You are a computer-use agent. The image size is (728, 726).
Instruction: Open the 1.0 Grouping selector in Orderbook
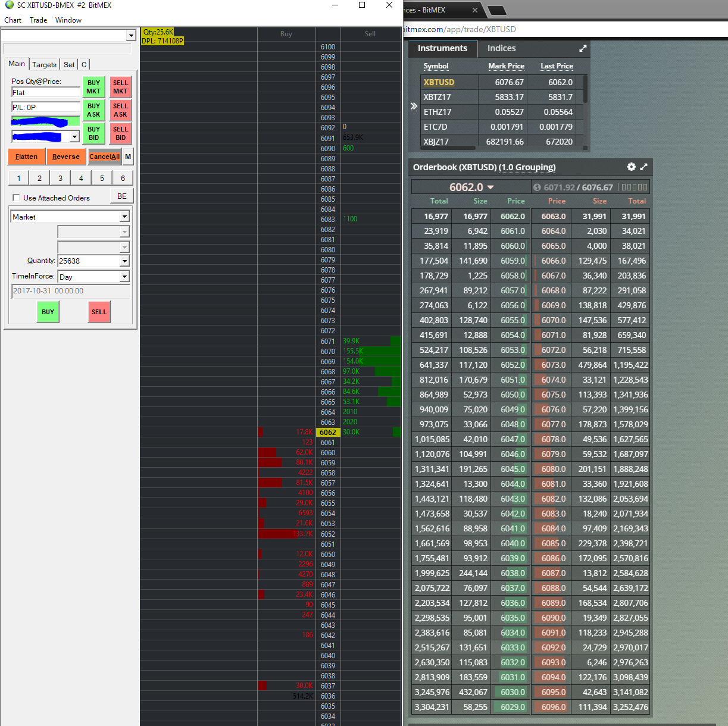(x=528, y=167)
